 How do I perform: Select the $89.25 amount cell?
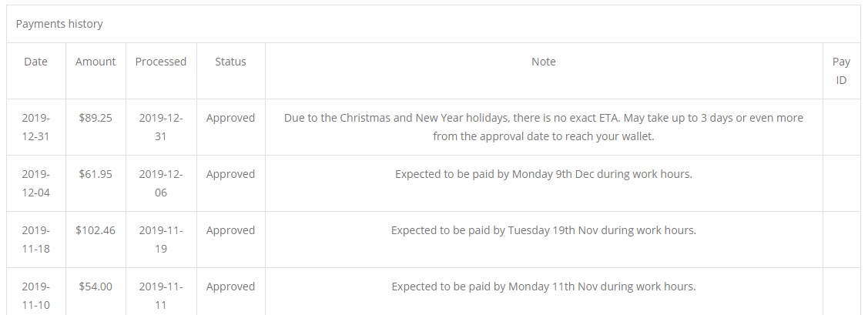coord(96,118)
